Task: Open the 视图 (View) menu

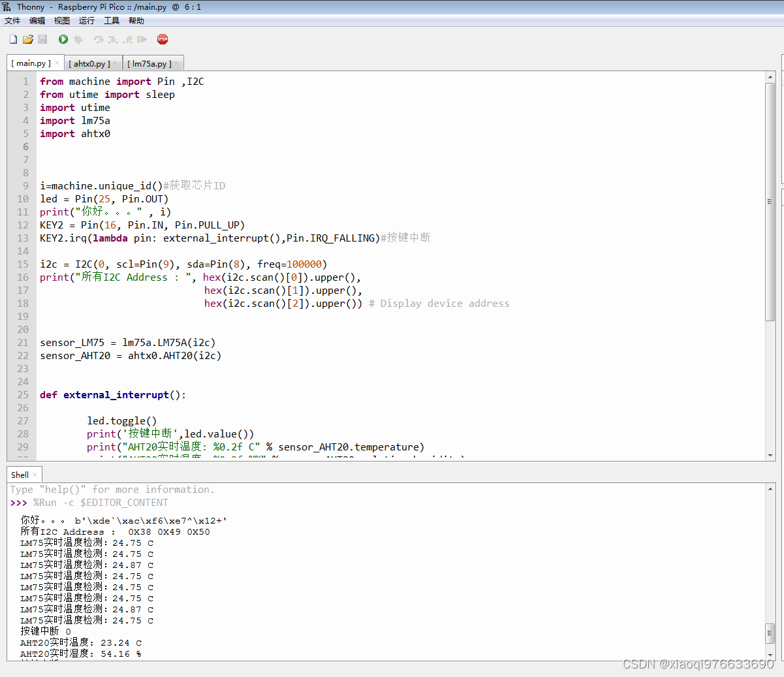Action: (62, 21)
